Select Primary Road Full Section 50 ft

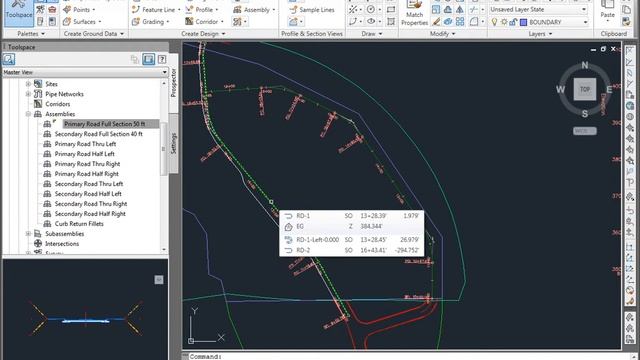click(104, 124)
